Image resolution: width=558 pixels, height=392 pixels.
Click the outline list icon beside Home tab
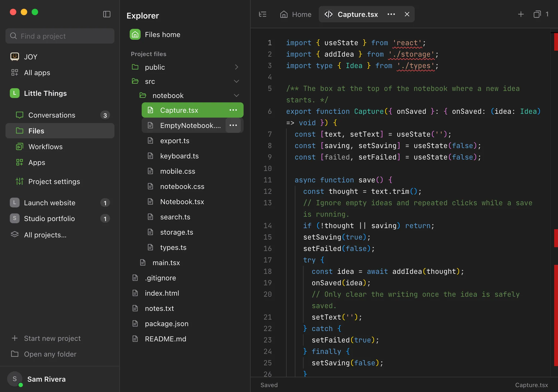(x=263, y=14)
